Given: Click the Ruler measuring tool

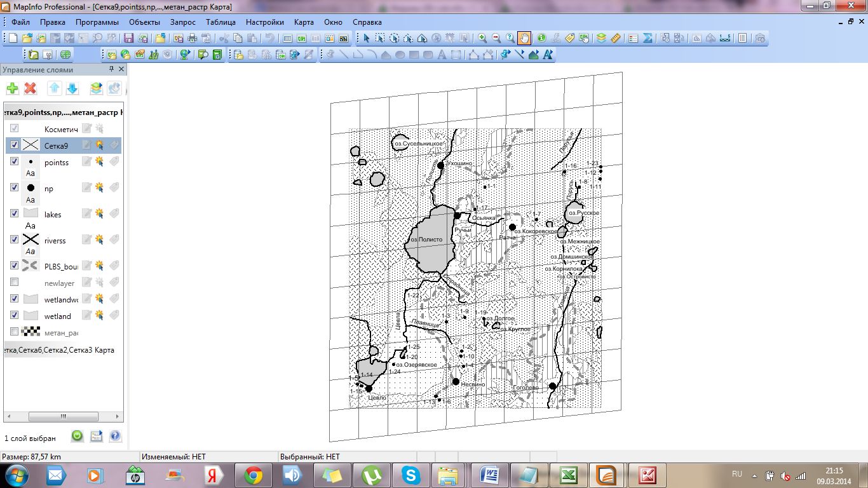Looking at the screenshot, I should [x=615, y=38].
